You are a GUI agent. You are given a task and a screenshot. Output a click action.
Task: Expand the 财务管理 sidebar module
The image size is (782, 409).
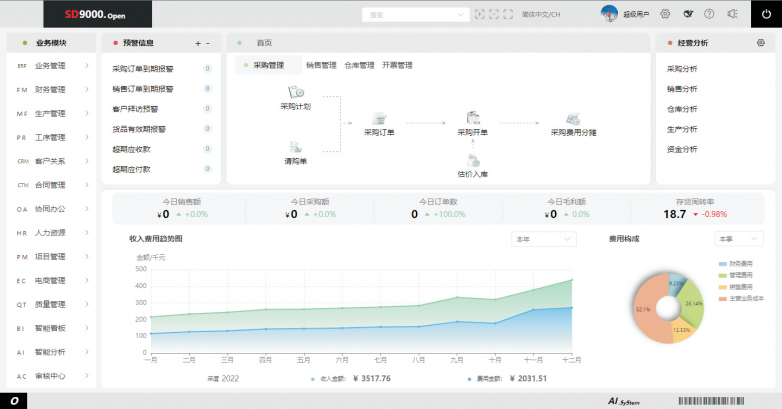50,89
